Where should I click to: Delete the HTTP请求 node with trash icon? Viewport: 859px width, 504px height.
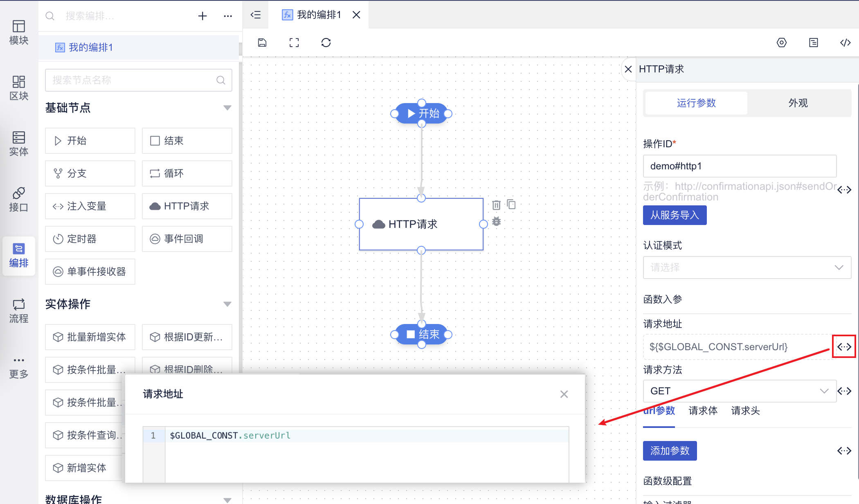496,205
